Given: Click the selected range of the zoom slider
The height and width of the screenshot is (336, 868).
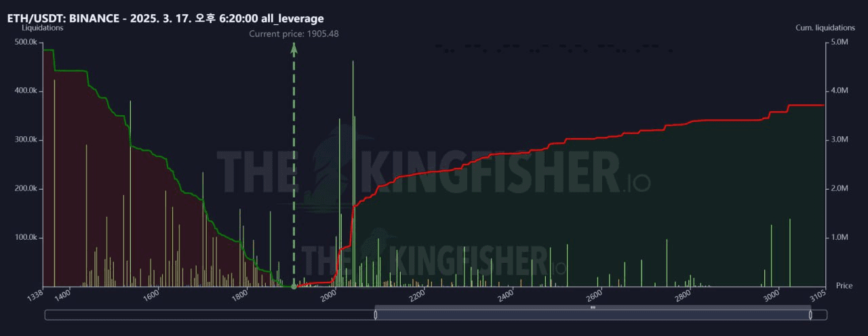Looking at the screenshot, I should click(x=593, y=315).
